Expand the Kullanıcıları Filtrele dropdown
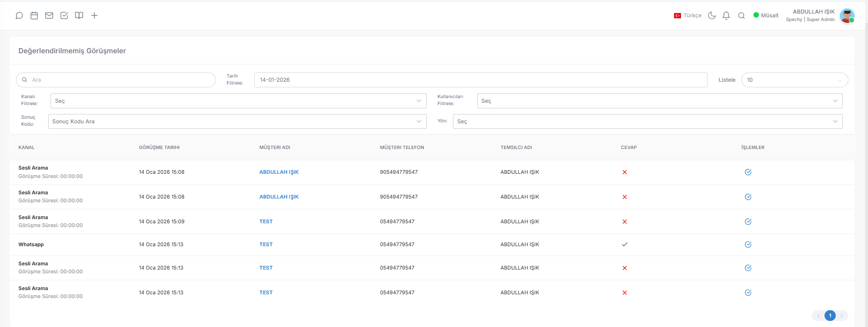868x327 pixels. click(x=660, y=101)
